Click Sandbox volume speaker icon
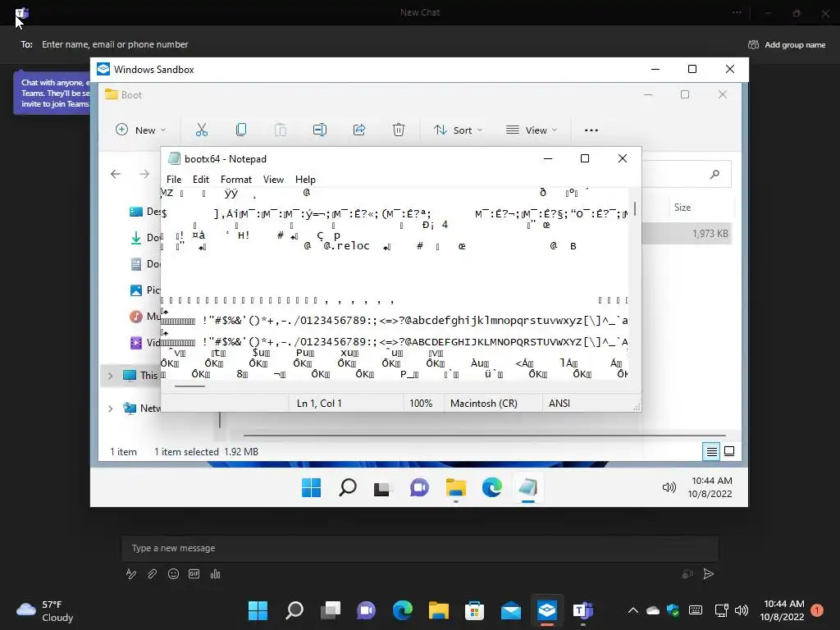This screenshot has width=840, height=630. coord(669,487)
